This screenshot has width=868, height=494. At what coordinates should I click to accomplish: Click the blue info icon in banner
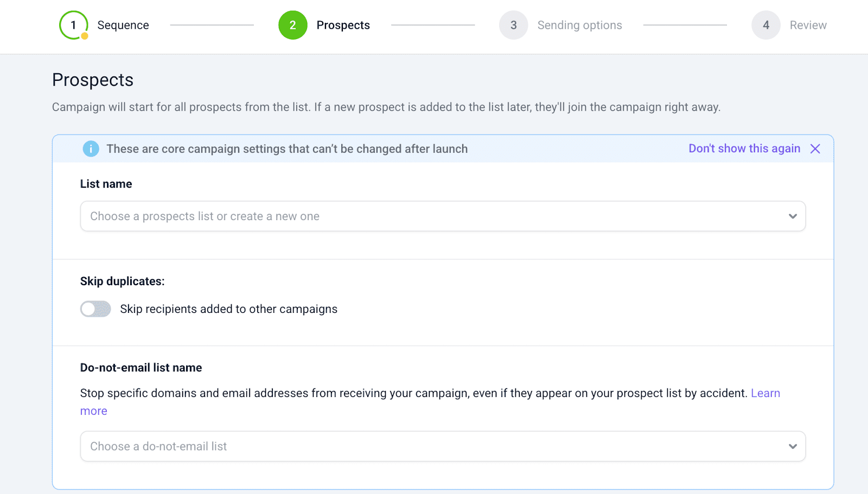coord(91,149)
